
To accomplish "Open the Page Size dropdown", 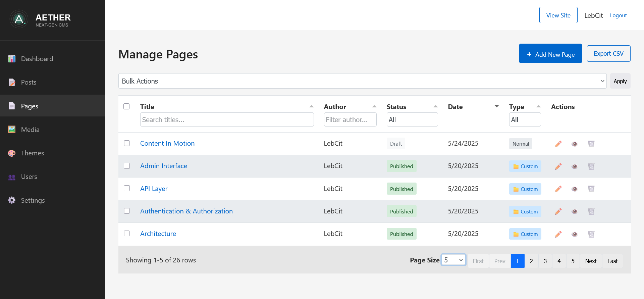I will click(453, 260).
